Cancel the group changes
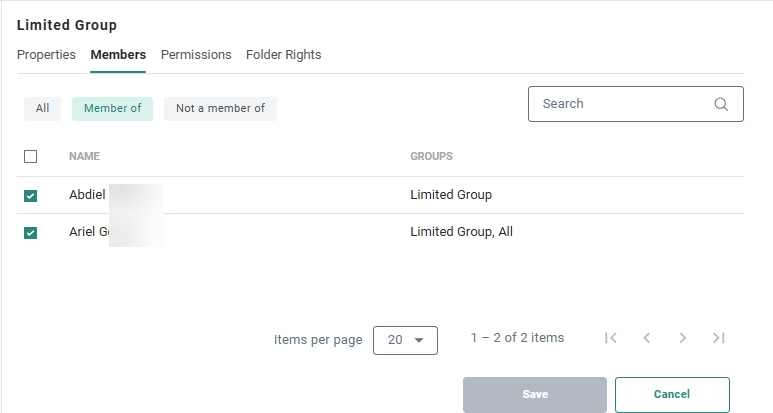Viewport: 773px width, 413px height. click(671, 395)
